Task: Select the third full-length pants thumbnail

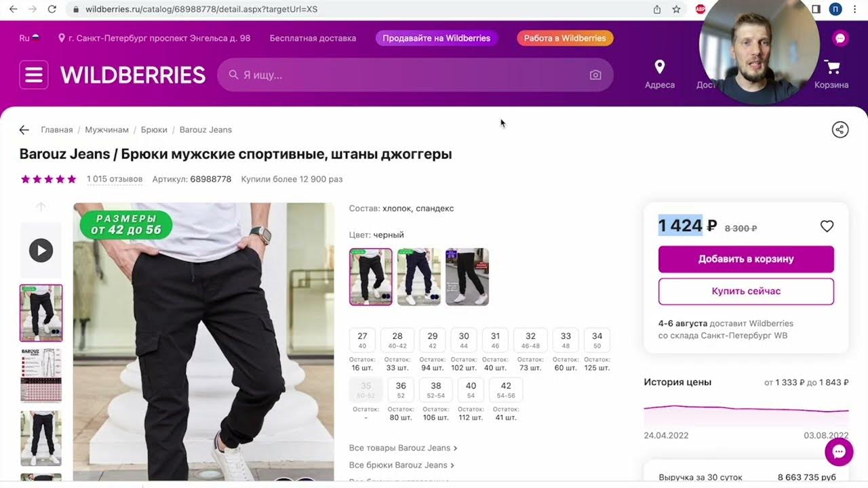Action: tap(41, 438)
